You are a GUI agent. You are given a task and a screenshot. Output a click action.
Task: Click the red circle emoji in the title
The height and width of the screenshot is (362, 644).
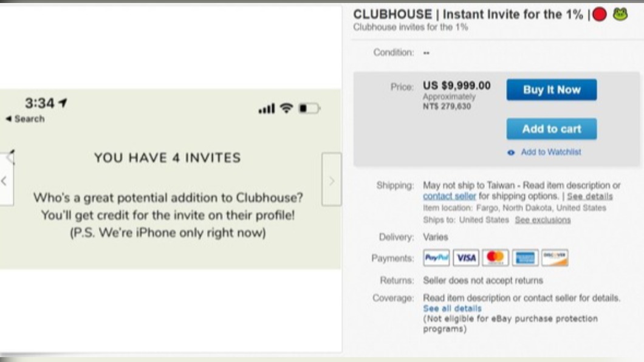(x=599, y=15)
